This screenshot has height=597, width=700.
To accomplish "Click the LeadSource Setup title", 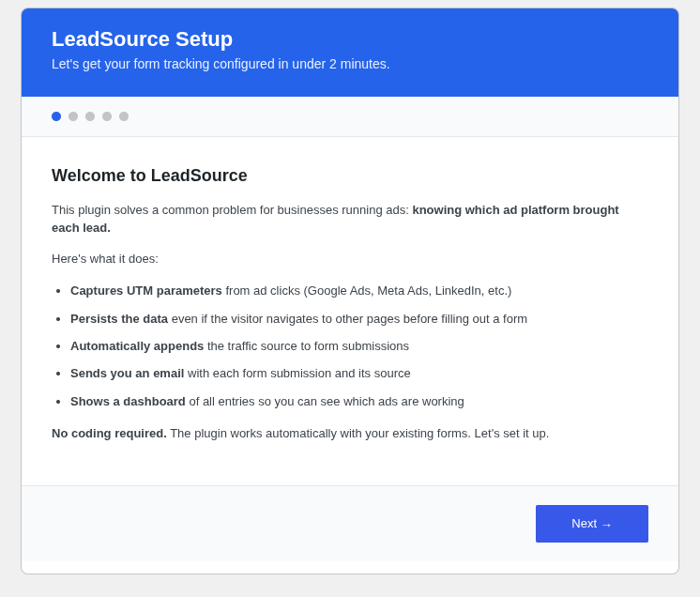I will (142, 38).
